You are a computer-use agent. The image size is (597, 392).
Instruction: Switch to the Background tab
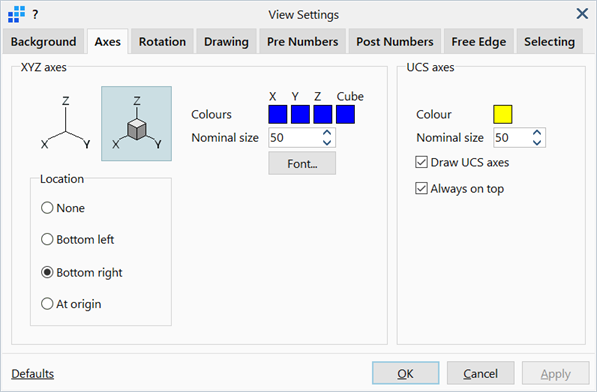pos(43,41)
